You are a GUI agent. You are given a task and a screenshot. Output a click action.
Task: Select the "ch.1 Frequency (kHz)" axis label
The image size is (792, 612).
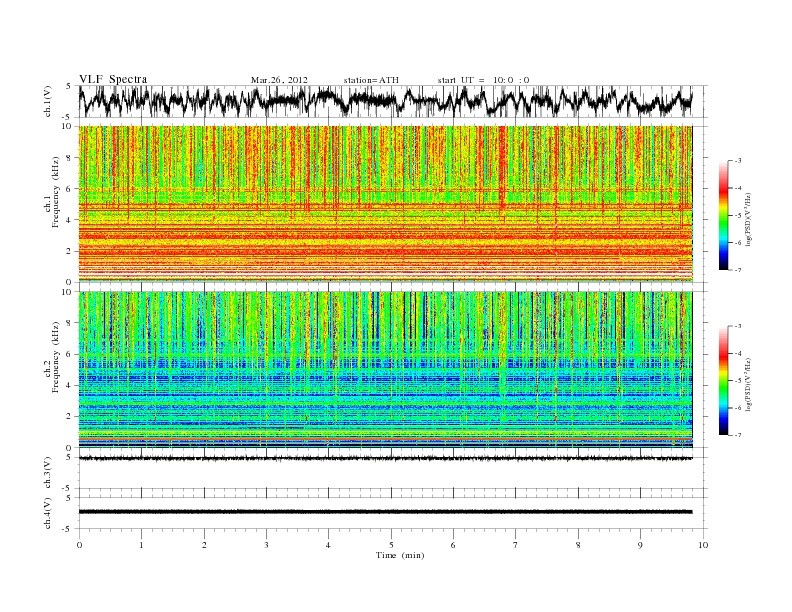(52, 192)
